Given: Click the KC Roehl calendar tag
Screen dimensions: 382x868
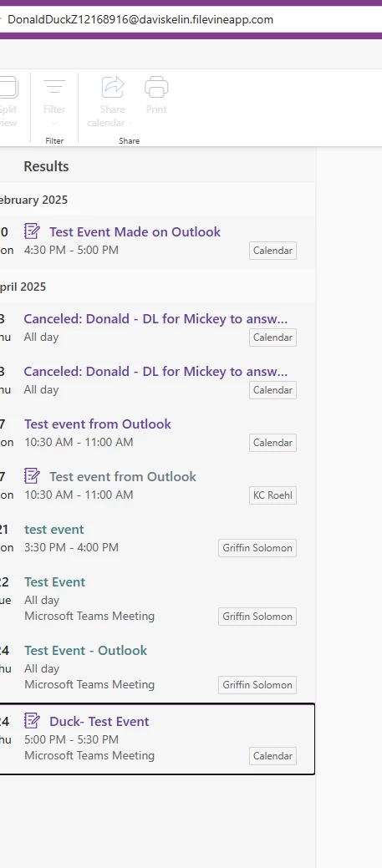Looking at the screenshot, I should point(272,495).
